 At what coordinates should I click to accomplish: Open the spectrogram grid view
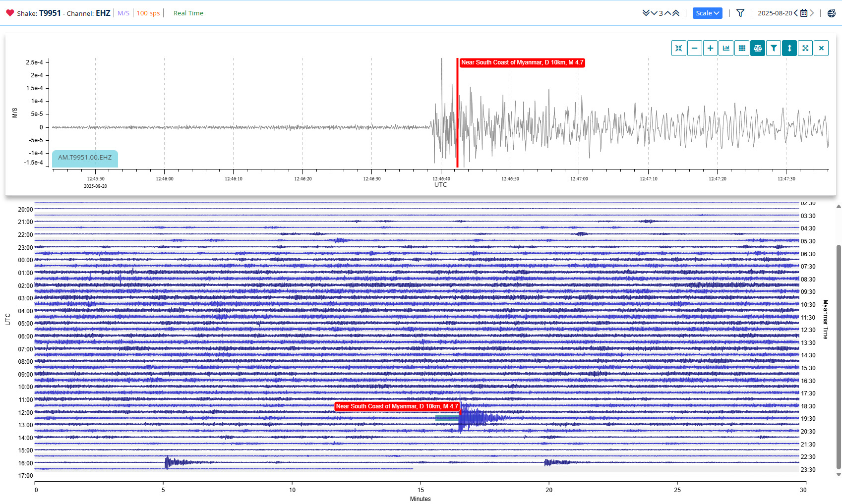pos(742,48)
